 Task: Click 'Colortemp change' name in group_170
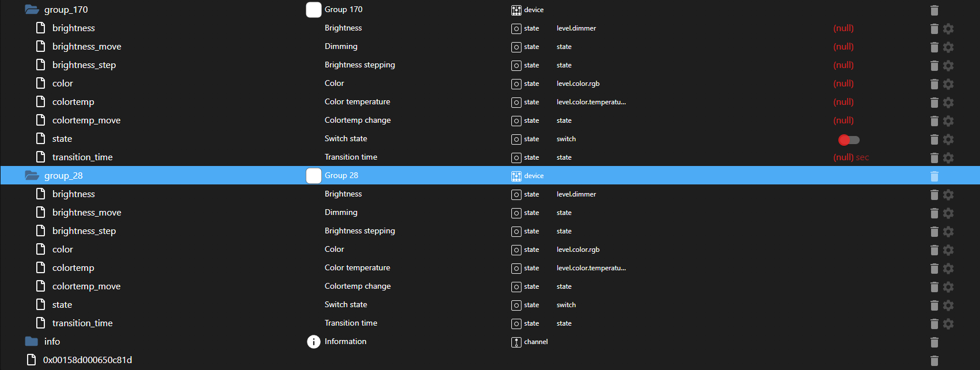(358, 120)
